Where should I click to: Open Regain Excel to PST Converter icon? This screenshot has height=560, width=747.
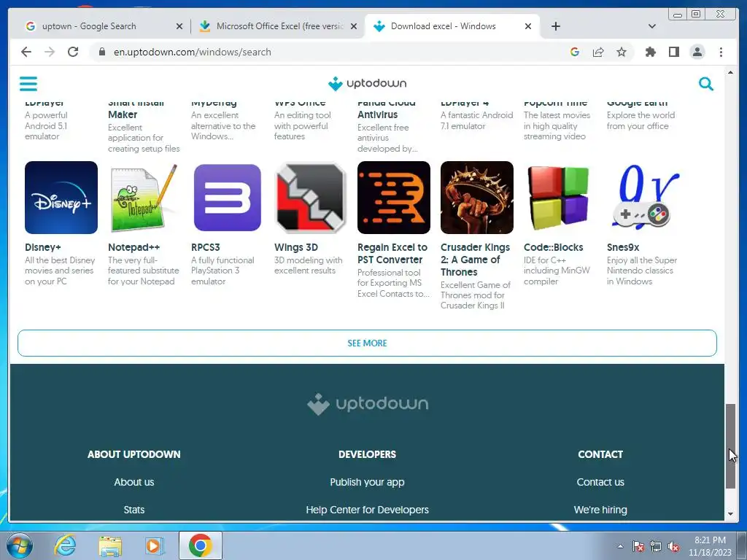click(x=393, y=198)
